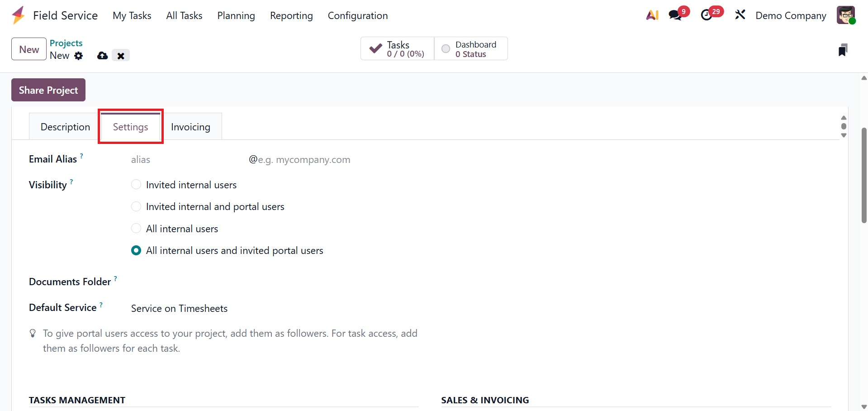Discard changes with the X icon
The width and height of the screenshot is (868, 411).
(121, 56)
